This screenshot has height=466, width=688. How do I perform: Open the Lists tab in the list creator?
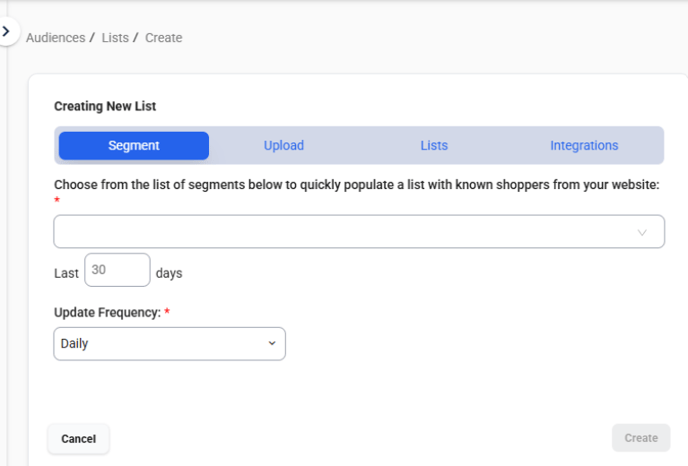(x=434, y=146)
